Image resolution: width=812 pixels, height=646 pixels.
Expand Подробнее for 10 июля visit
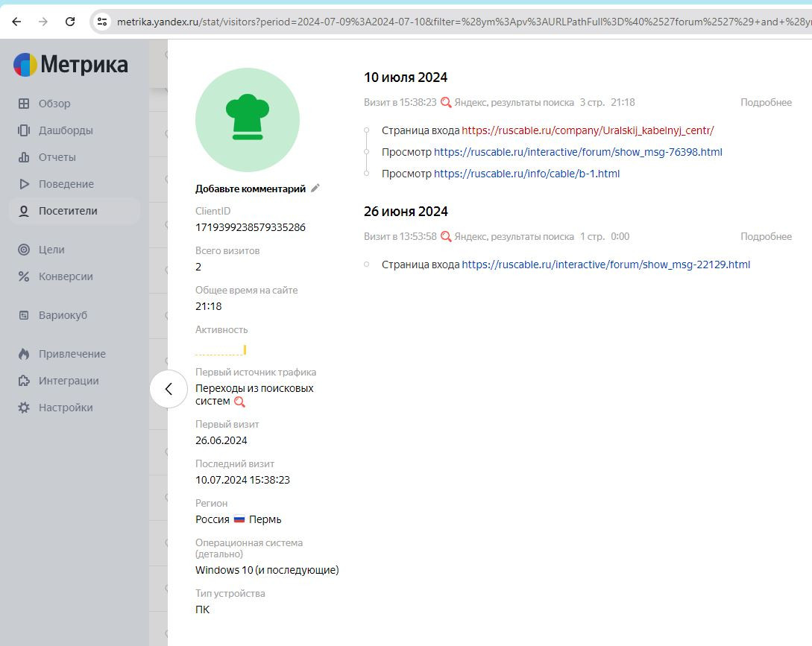766,102
